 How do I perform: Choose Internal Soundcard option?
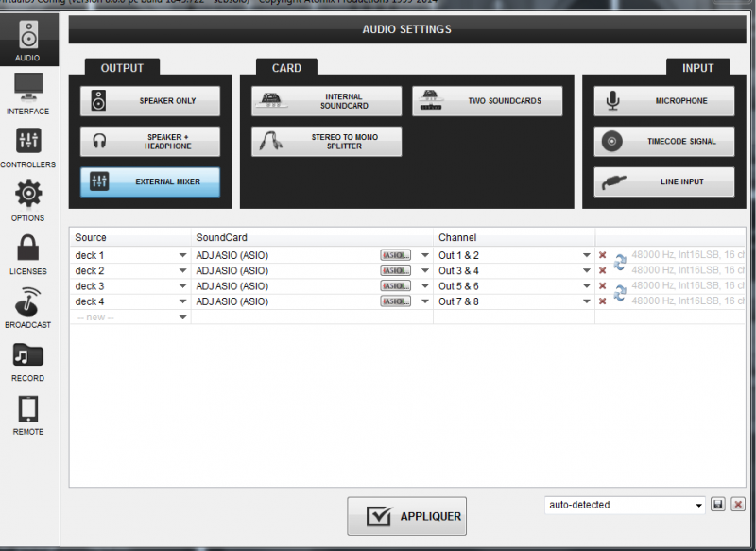(x=326, y=101)
